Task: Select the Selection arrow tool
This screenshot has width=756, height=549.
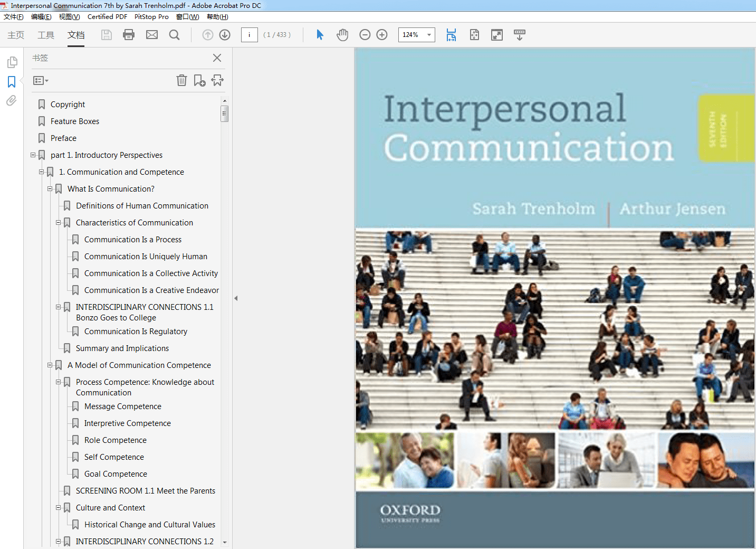Action: [319, 35]
